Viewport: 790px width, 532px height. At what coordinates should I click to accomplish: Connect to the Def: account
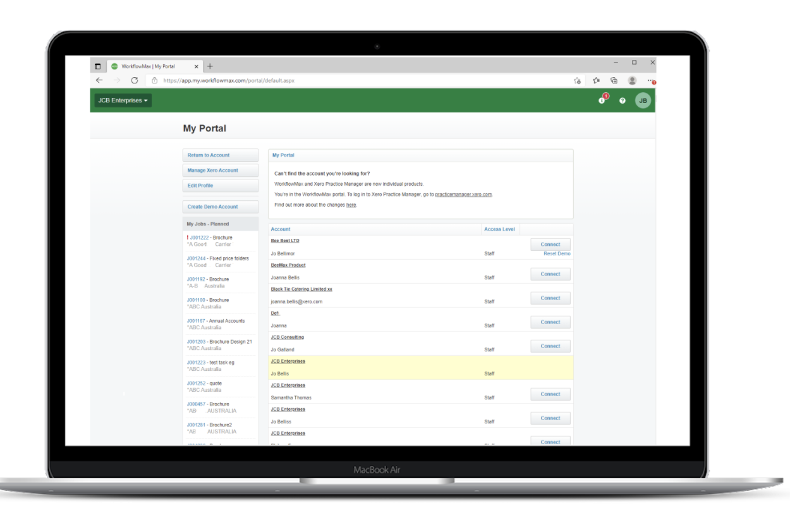[x=550, y=322]
